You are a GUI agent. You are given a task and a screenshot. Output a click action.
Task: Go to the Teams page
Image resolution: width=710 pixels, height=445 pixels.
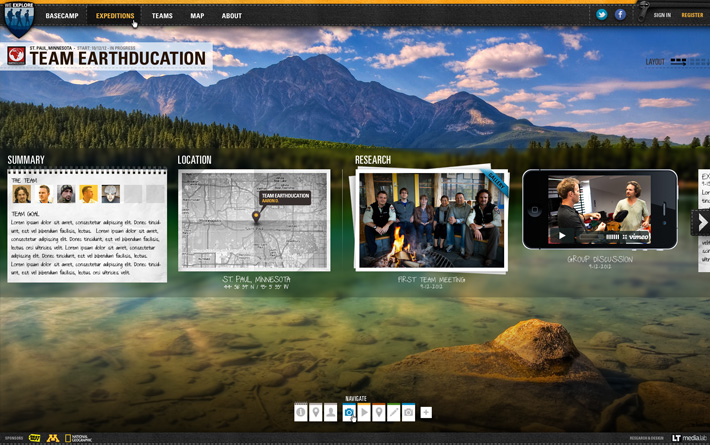point(162,16)
